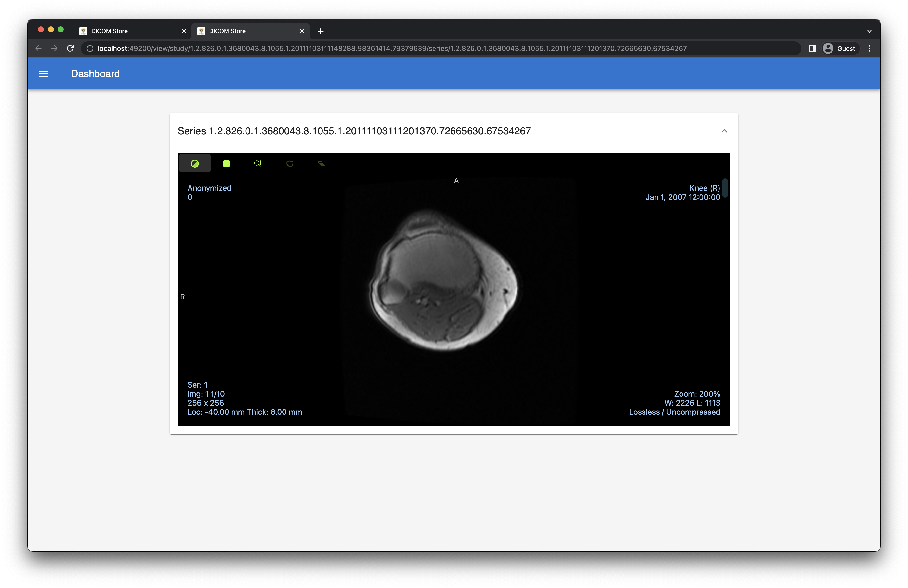The image size is (908, 588).
Task: Activate the zoom magnifier tool
Action: coord(258,163)
